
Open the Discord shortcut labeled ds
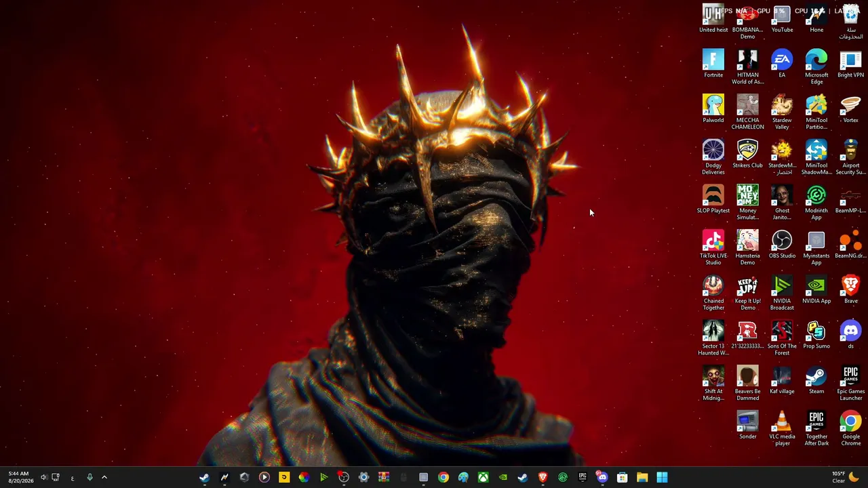click(850, 335)
